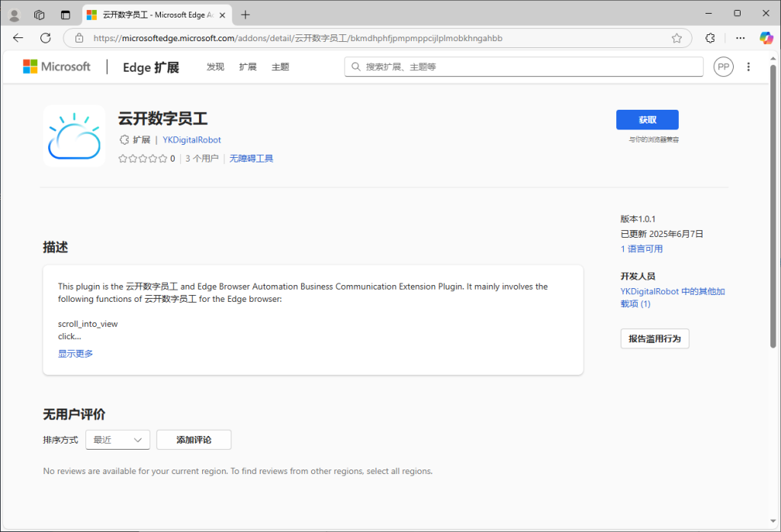Click the 报告滥用行为 button
This screenshot has height=532, width=781.
click(x=654, y=339)
